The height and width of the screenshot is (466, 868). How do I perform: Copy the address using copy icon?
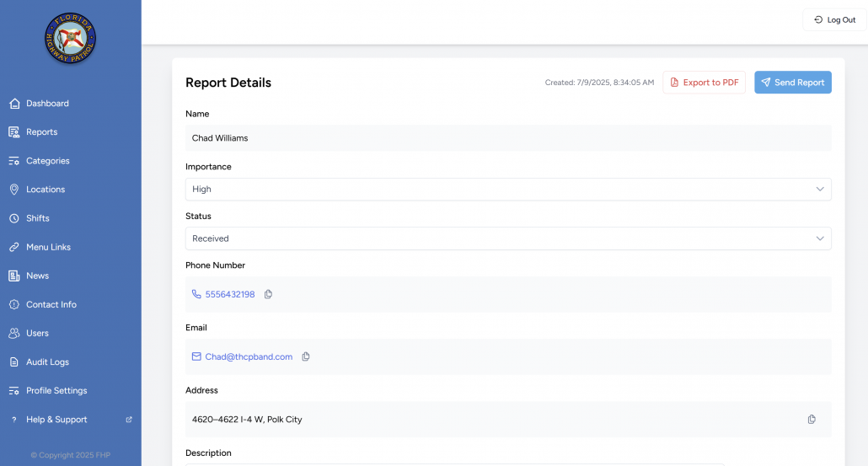[812, 419]
